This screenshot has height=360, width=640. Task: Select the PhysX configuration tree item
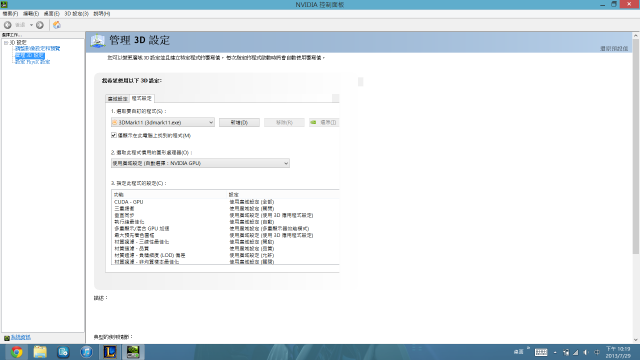tap(33, 62)
